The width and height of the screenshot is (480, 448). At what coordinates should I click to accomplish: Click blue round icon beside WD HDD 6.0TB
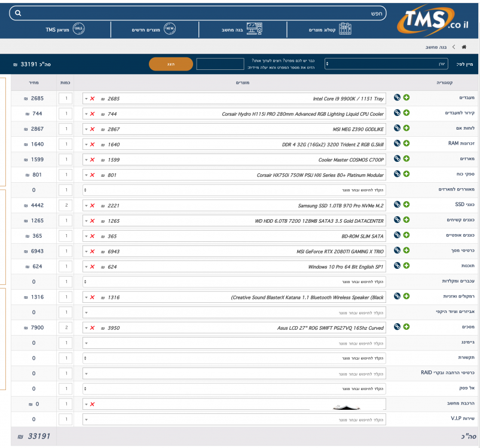397,220
